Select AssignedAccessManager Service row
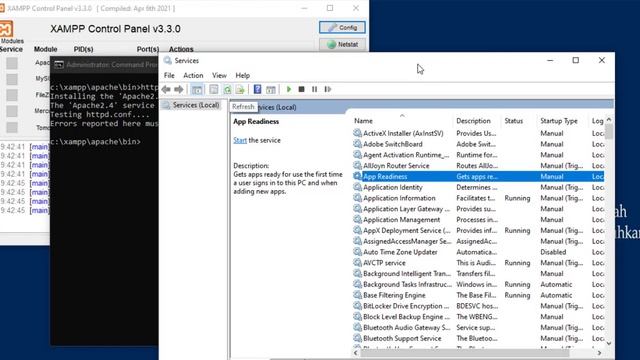Image resolution: width=640 pixels, height=360 pixels. (478, 241)
